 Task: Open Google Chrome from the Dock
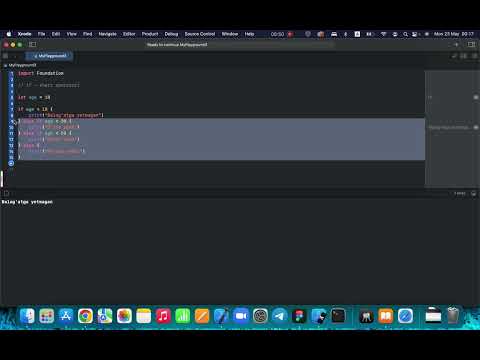(85, 316)
